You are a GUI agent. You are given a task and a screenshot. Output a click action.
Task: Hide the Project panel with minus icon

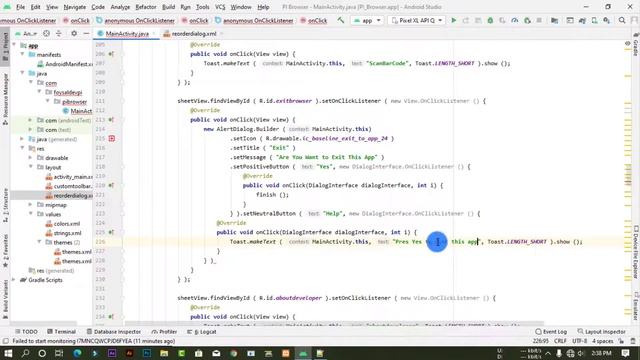point(86,33)
